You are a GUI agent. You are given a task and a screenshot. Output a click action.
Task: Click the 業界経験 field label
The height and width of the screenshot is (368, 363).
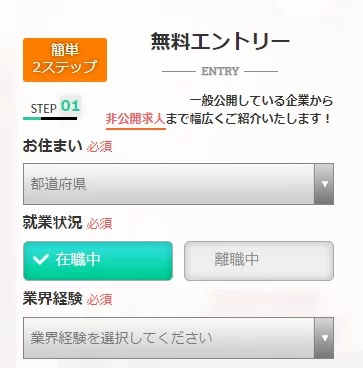coord(52,299)
